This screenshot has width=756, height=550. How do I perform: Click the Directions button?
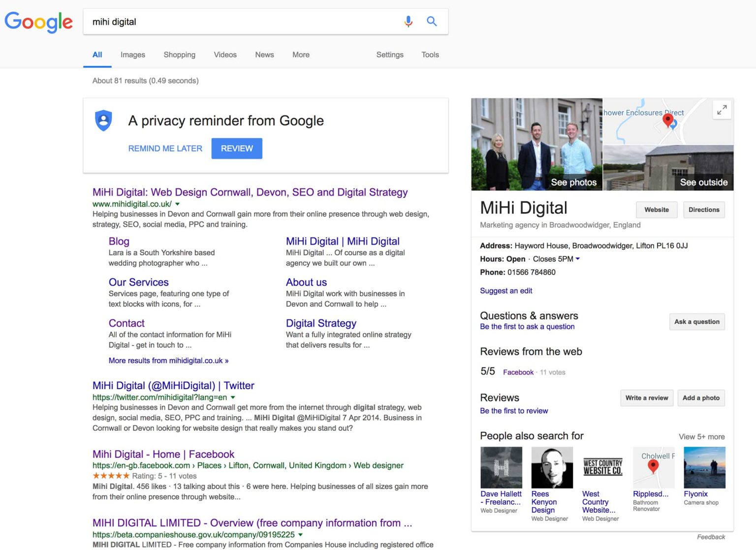click(704, 210)
